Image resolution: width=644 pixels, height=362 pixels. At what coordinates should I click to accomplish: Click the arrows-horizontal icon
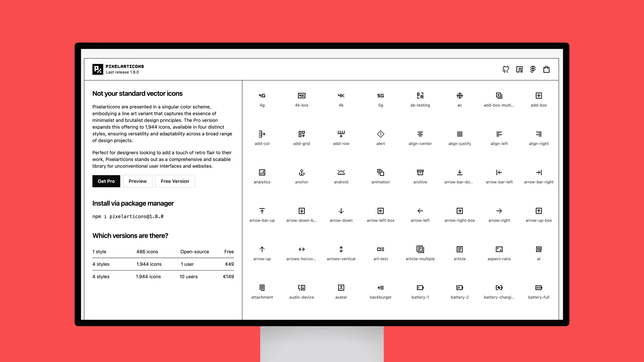point(301,249)
